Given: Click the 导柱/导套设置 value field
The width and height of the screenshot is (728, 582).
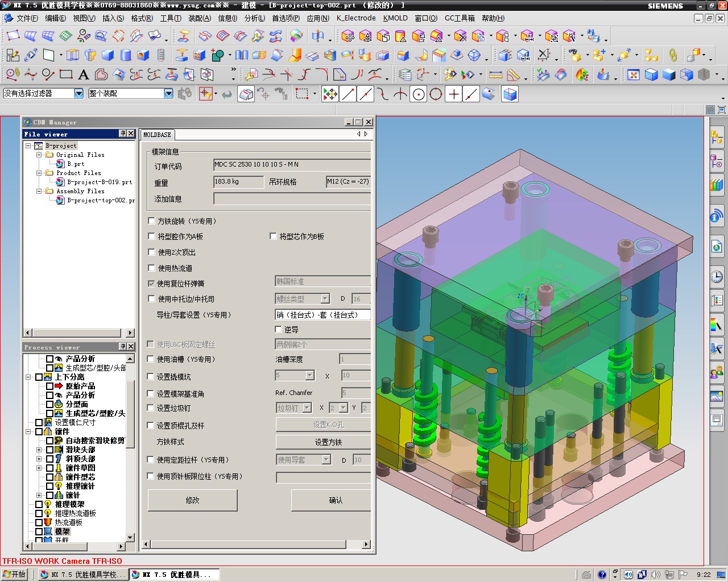Looking at the screenshot, I should click(322, 314).
